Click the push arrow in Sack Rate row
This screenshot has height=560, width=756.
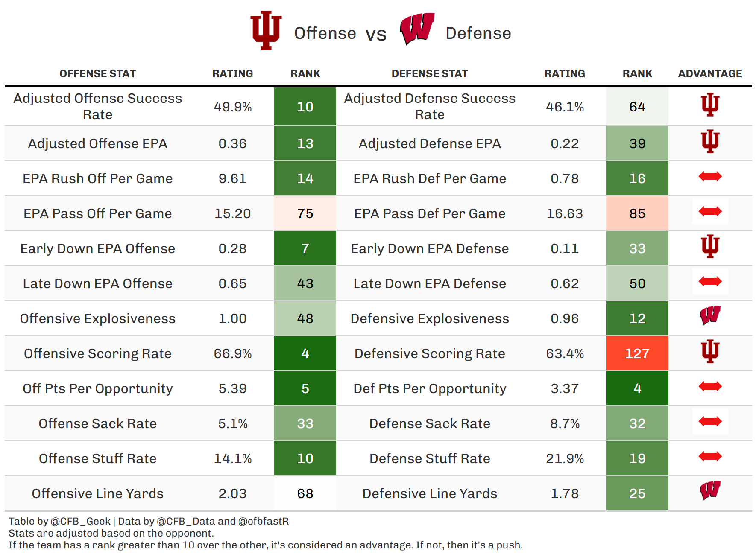click(710, 421)
